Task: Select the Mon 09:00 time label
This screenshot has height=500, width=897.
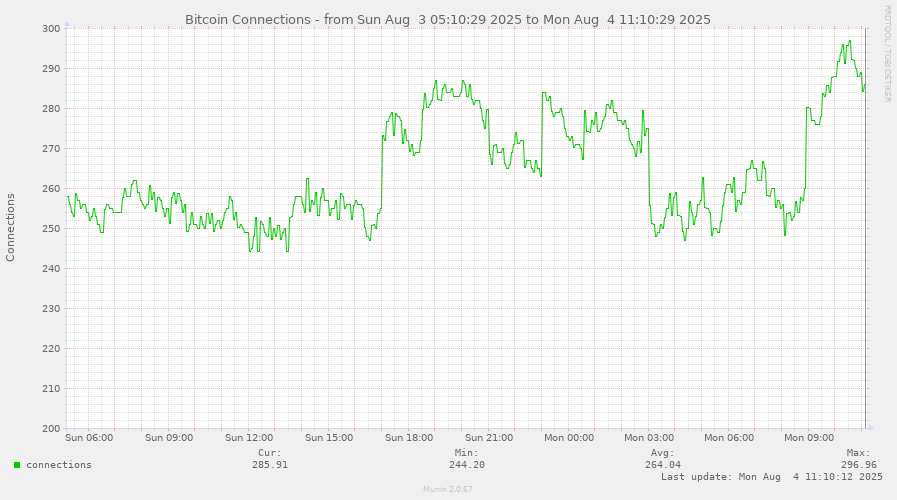Action: pyautogui.click(x=809, y=437)
